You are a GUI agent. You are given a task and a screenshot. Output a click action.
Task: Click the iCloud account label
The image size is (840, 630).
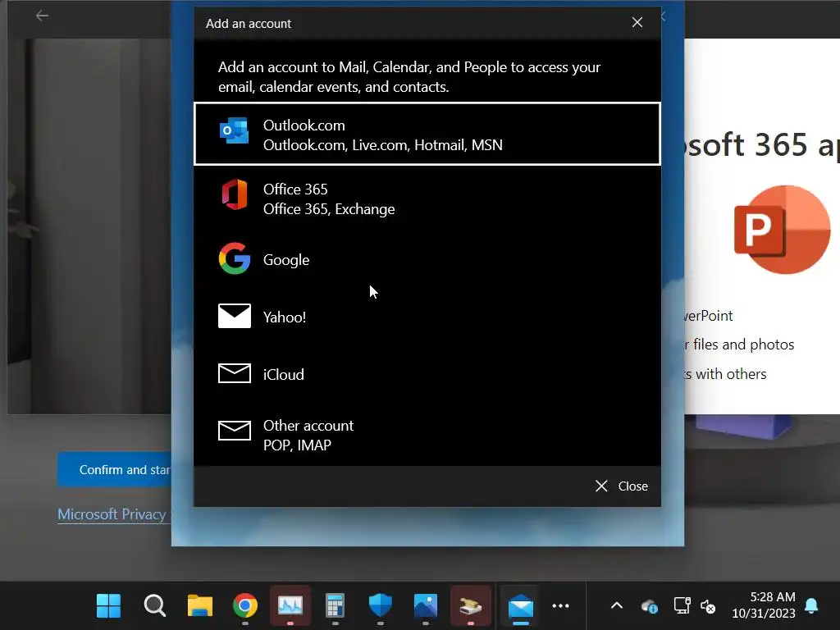click(x=283, y=374)
